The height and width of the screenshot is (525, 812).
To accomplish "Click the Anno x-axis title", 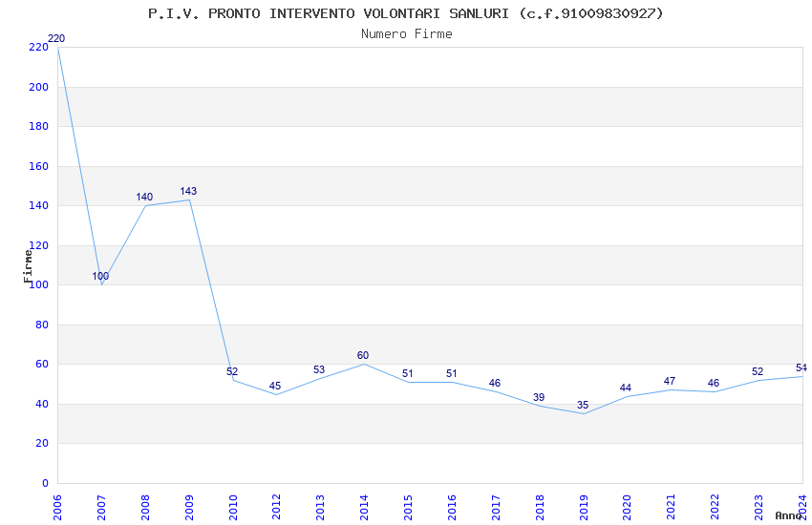I will (788, 515).
